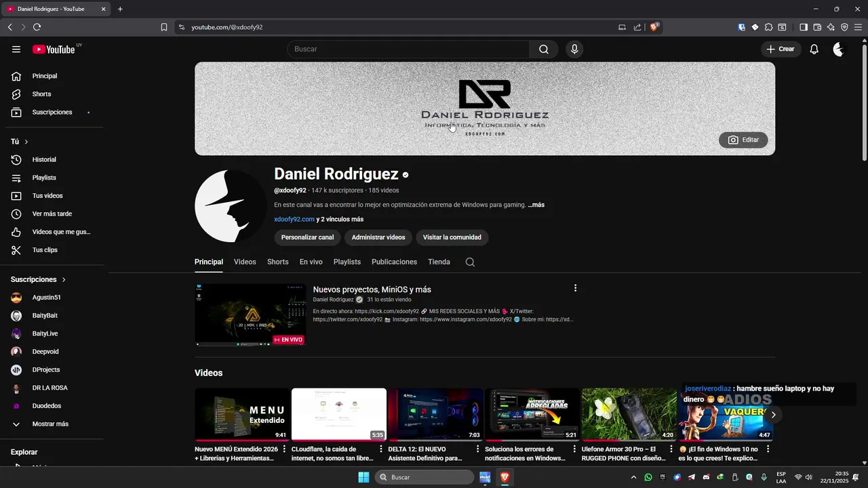868x488 pixels.
Task: Open the browser main menu icon
Action: coord(858,27)
